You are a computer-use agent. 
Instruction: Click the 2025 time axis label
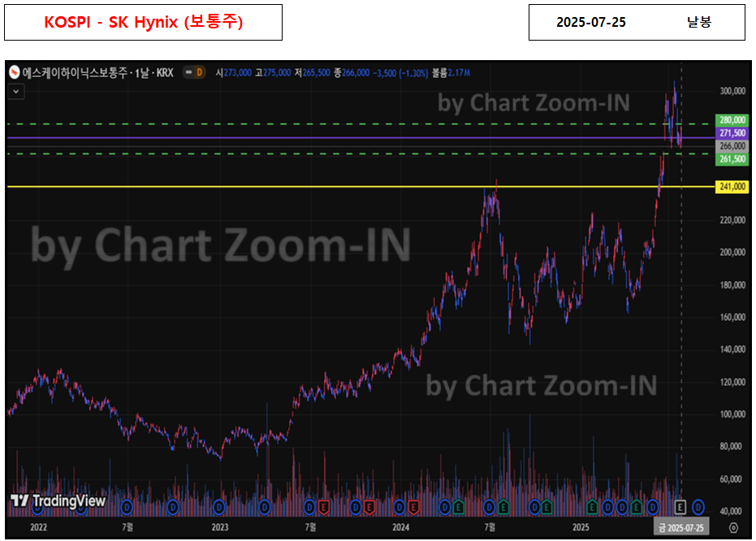click(581, 527)
